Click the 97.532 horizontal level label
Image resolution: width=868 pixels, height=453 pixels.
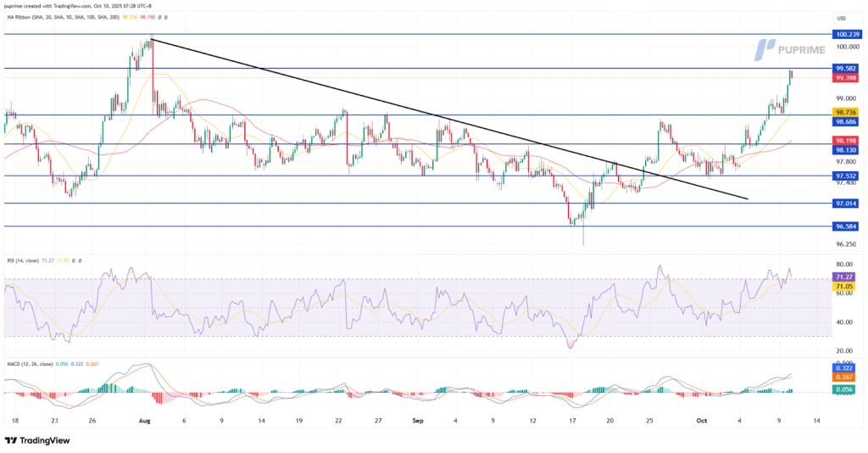click(x=847, y=176)
